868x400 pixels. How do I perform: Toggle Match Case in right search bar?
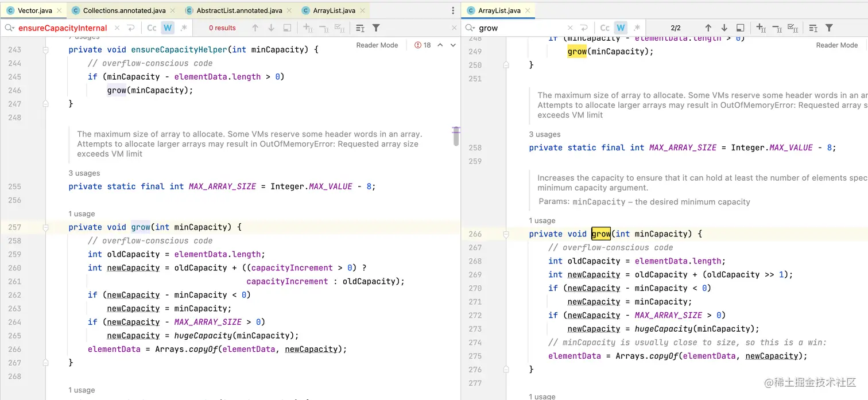pos(605,28)
